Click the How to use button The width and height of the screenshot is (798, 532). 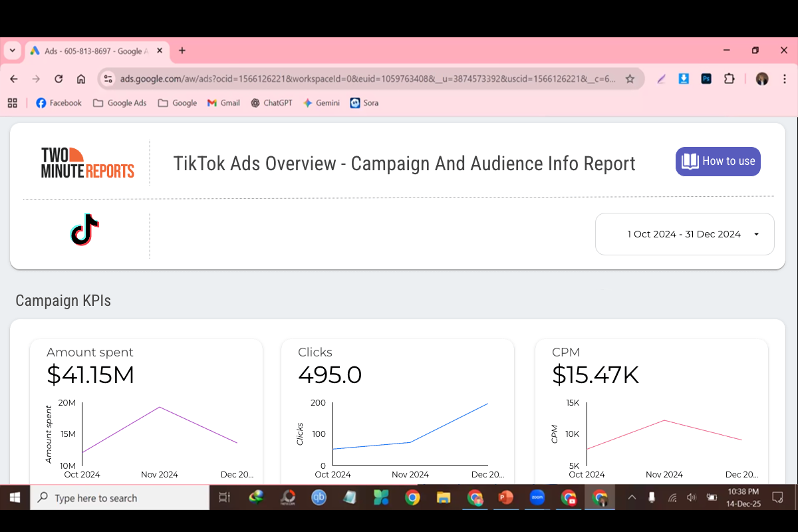tap(718, 161)
